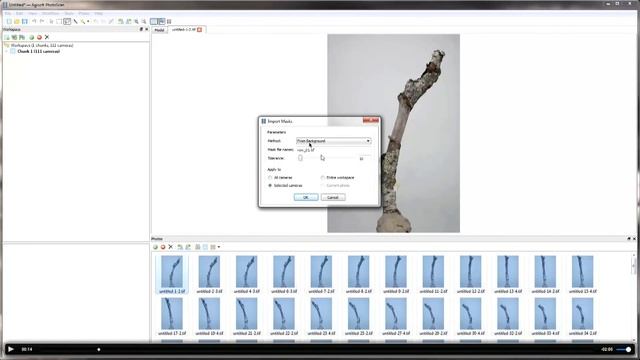Click the zoom out magnifier icon

144,21
